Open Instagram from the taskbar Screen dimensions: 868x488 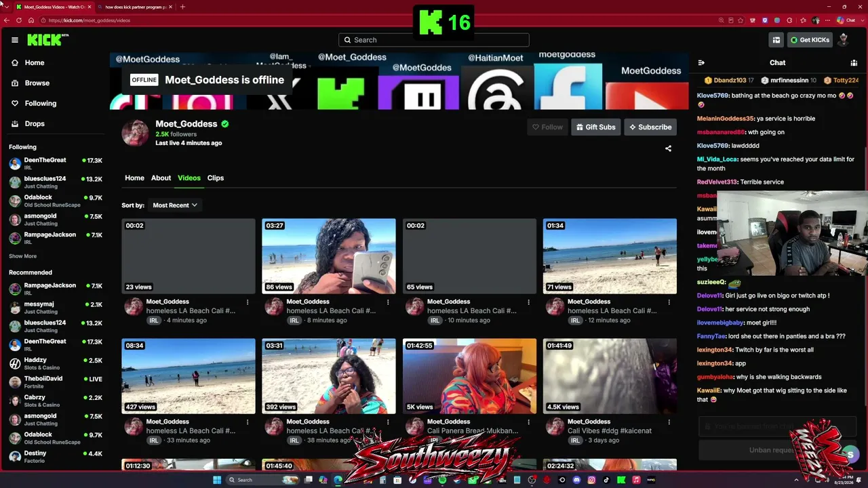click(x=592, y=480)
